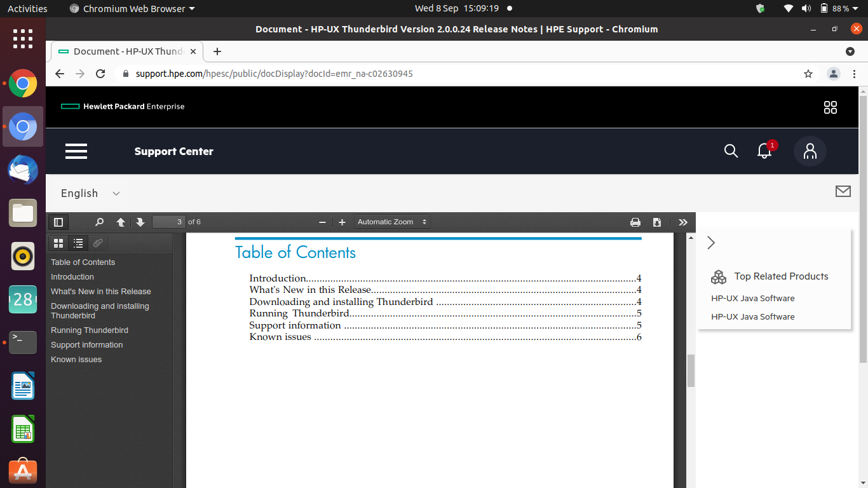Click the email envelope feedback icon
The image size is (868, 488).
point(843,191)
